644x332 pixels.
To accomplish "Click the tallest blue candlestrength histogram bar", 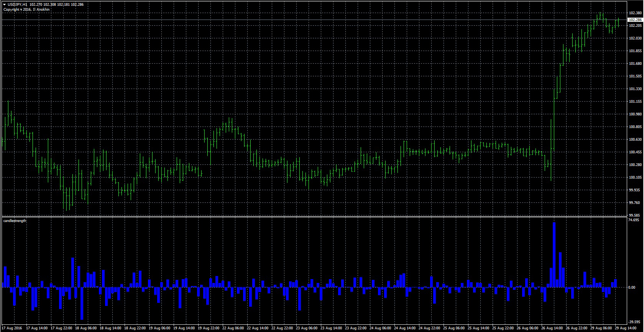I will tap(554, 255).
